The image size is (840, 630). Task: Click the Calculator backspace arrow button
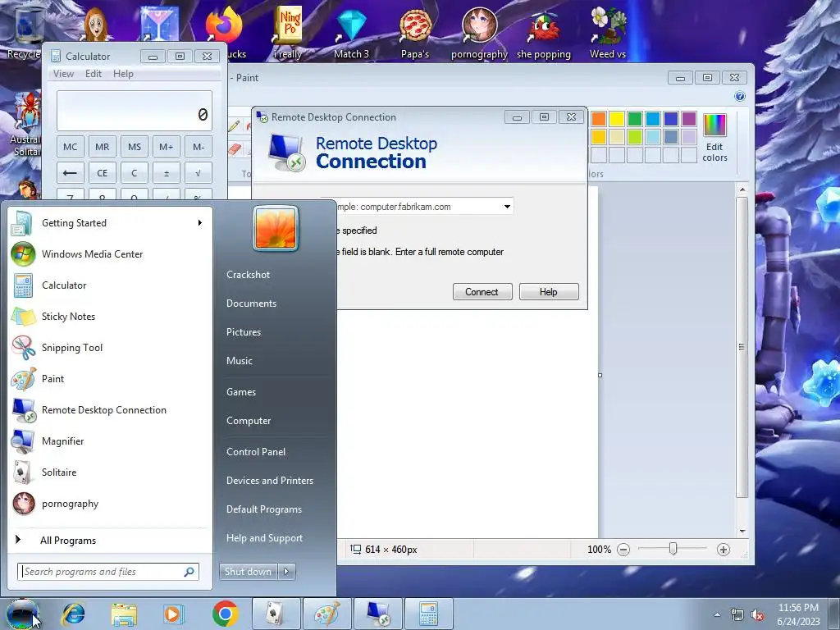click(x=71, y=173)
